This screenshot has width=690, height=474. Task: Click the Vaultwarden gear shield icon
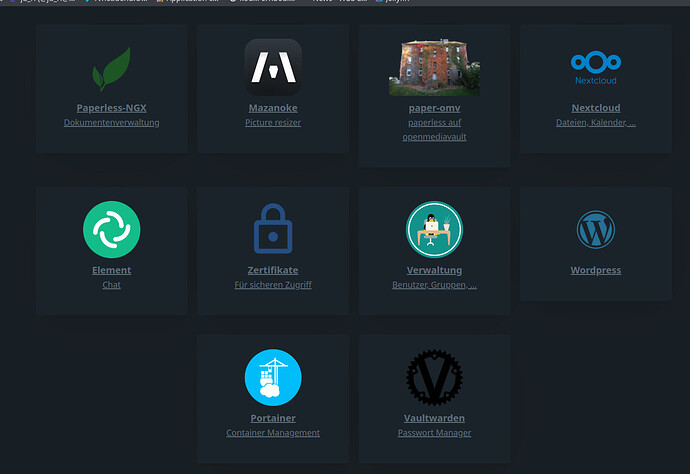[434, 377]
